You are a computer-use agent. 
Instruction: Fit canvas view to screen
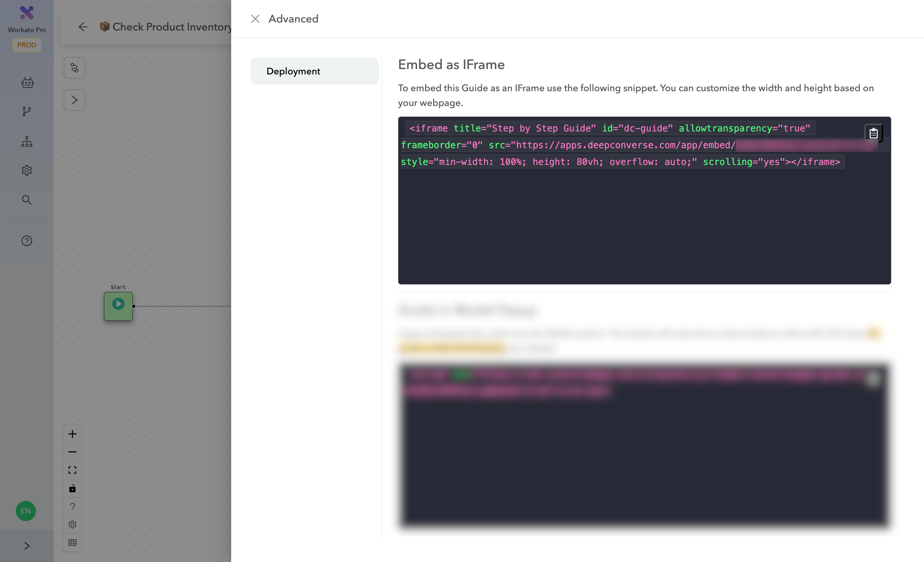(x=72, y=470)
